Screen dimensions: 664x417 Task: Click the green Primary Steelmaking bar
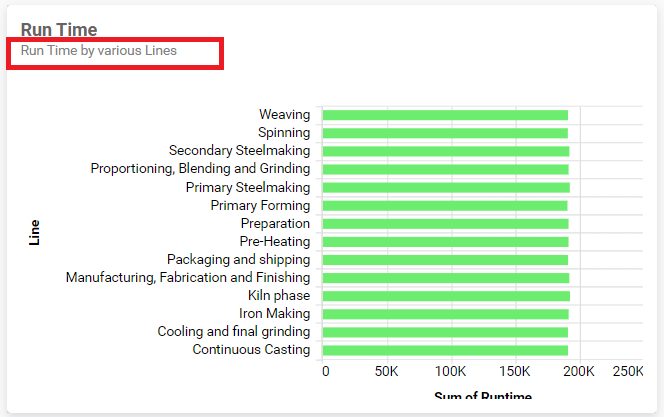point(446,187)
